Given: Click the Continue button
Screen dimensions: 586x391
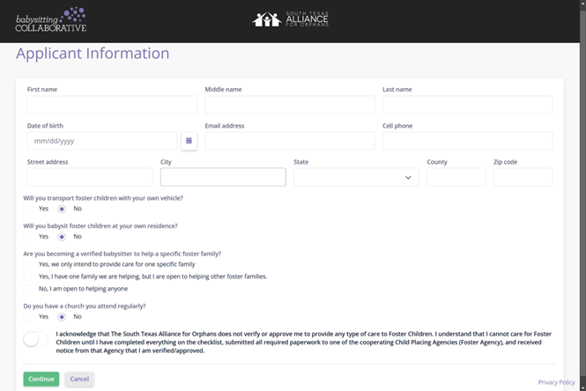Looking at the screenshot, I should 41,379.
